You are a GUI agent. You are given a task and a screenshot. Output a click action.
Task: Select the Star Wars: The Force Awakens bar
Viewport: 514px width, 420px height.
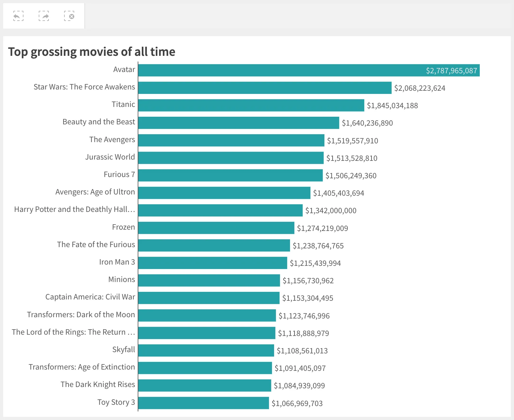[263, 87]
